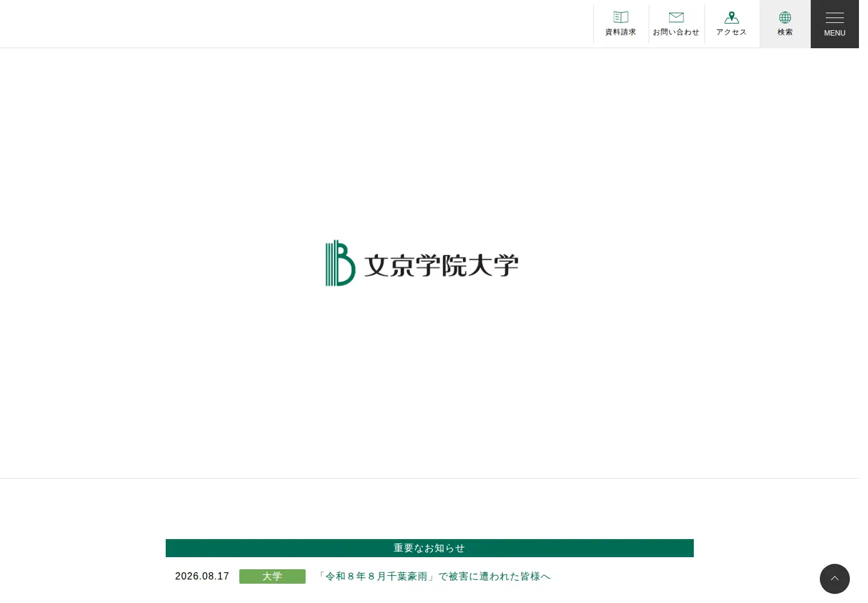Open the hamburger MENU button
This screenshot has width=868, height=603.
click(835, 24)
